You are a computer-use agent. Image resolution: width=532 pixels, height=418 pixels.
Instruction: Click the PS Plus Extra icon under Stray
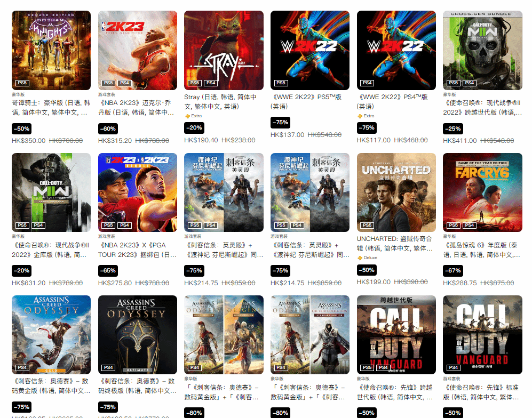click(x=187, y=116)
